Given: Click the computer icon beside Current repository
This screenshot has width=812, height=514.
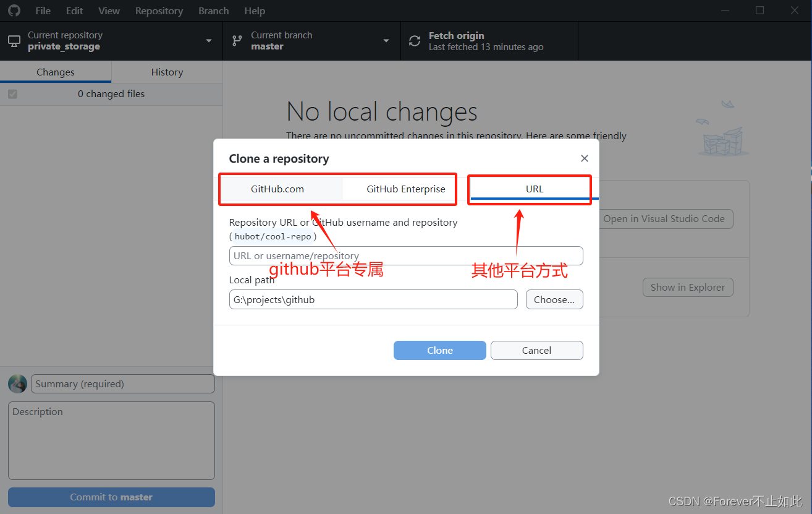Looking at the screenshot, I should [x=14, y=41].
